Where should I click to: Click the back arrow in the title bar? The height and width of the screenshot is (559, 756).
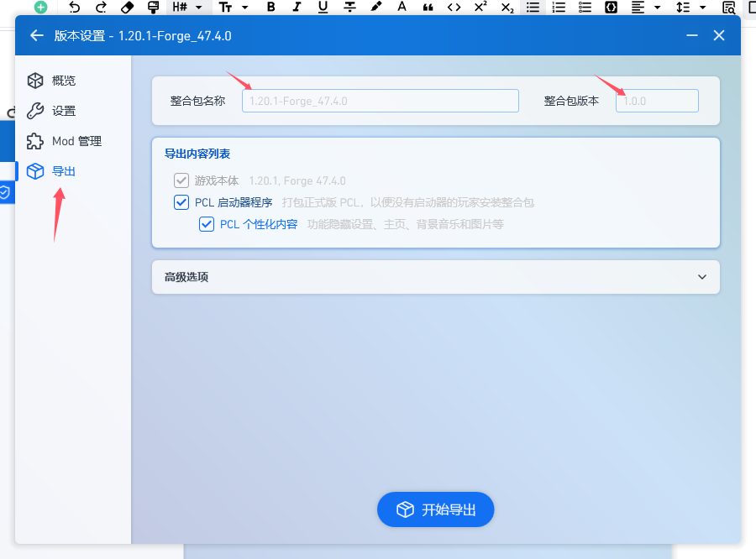[x=35, y=36]
